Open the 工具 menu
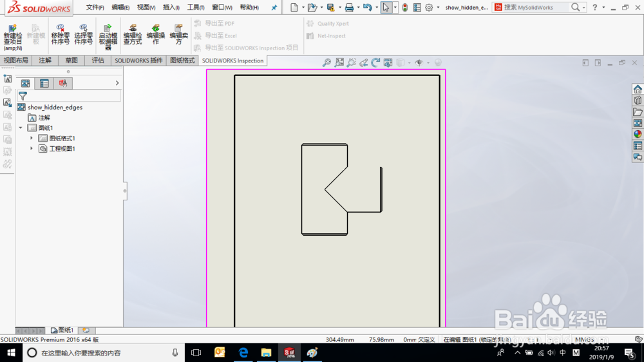644x362 pixels. [196, 7]
